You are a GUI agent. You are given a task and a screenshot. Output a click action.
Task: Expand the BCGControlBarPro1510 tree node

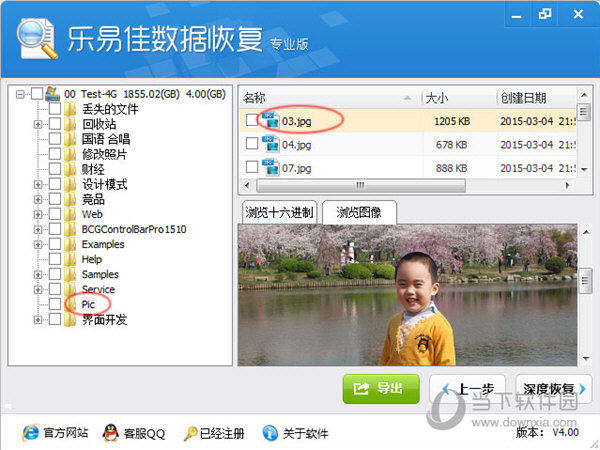coord(38,229)
